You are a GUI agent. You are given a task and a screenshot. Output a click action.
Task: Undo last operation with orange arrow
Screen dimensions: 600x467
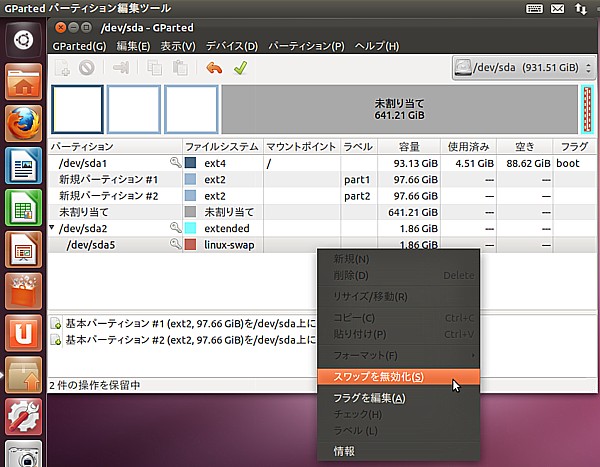[x=214, y=68]
